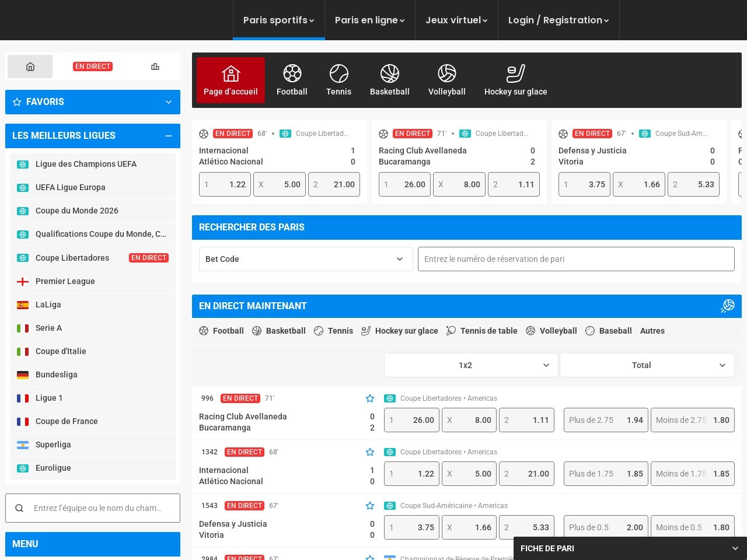The height and width of the screenshot is (560, 747).
Task: Click the bet reservation number input field
Action: tap(576, 259)
